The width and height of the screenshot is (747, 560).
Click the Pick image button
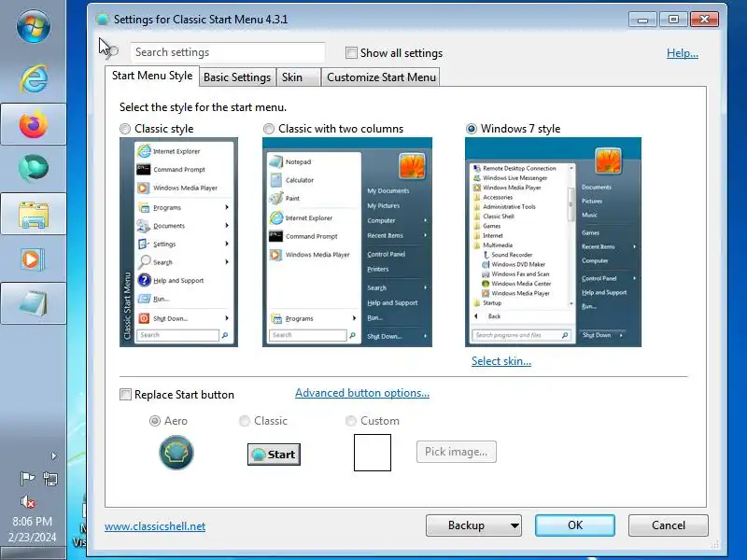coord(457,452)
